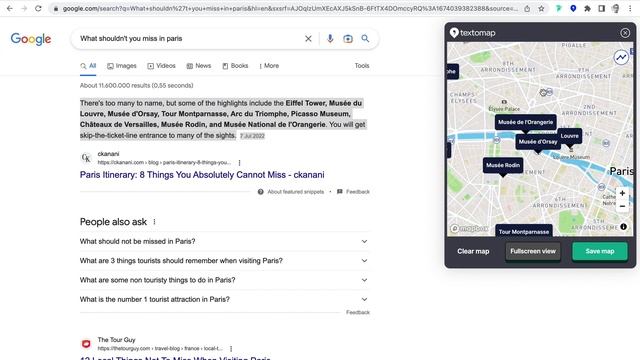Image resolution: width=640 pixels, height=360 pixels.
Task: Expand 'non touristy things to do' question
Action: [224, 280]
